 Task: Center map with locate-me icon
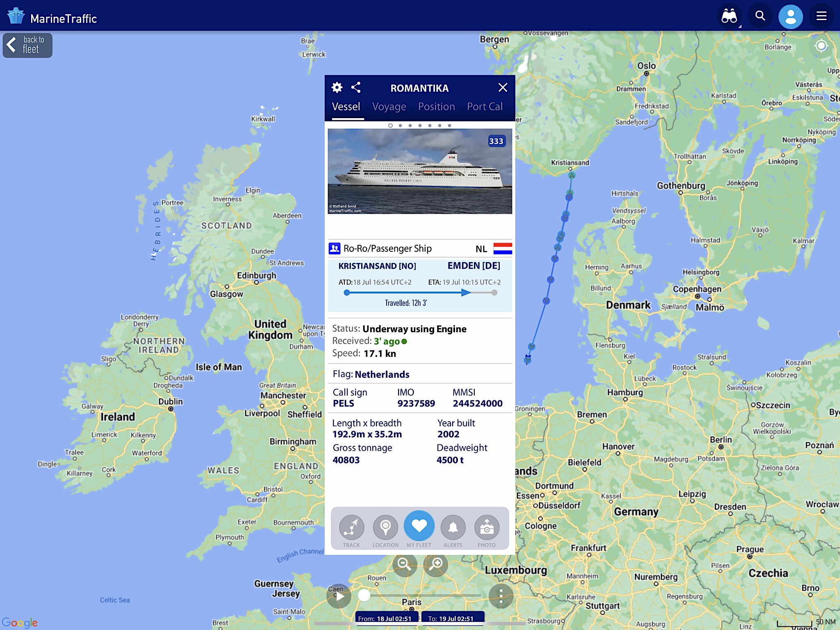(x=821, y=46)
